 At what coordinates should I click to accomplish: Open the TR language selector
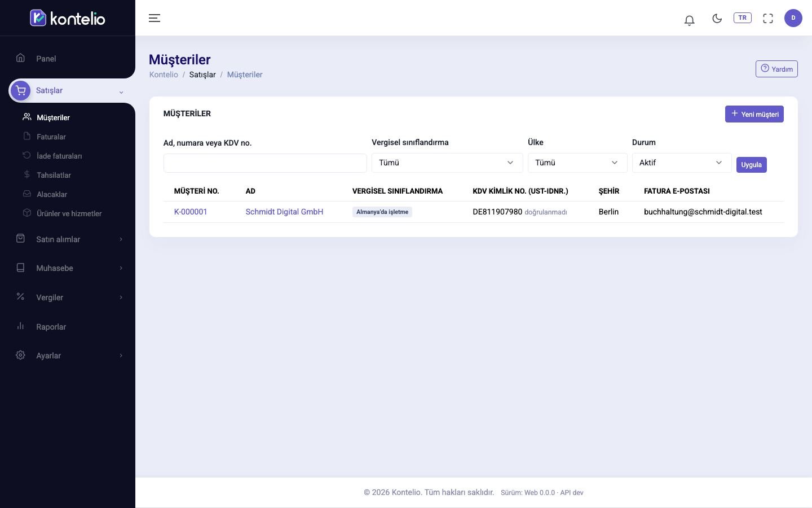(742, 17)
